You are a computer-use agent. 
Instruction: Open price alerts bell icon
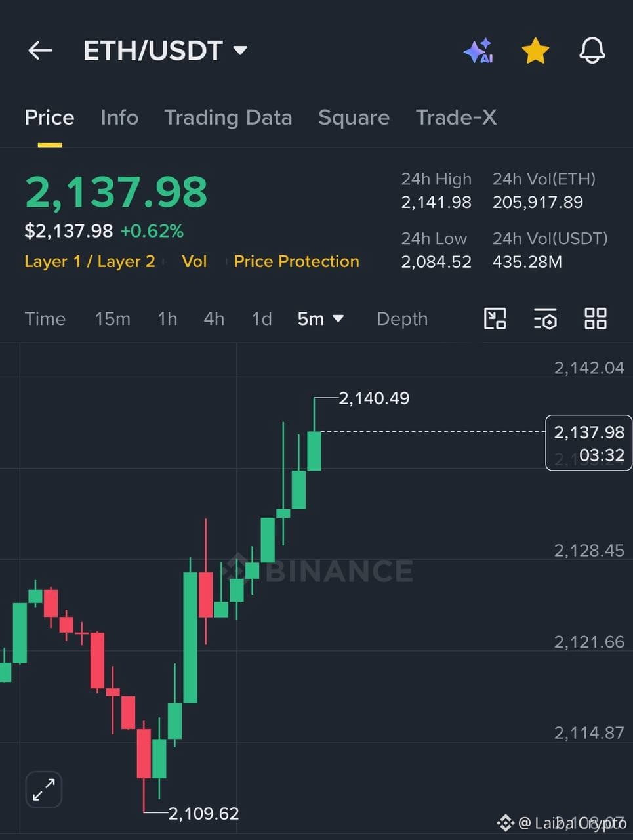pos(592,51)
